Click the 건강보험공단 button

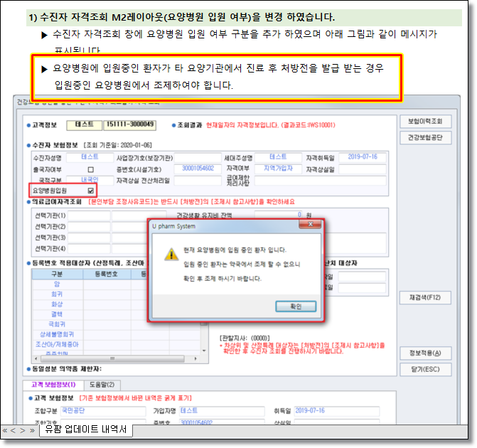tap(425, 138)
